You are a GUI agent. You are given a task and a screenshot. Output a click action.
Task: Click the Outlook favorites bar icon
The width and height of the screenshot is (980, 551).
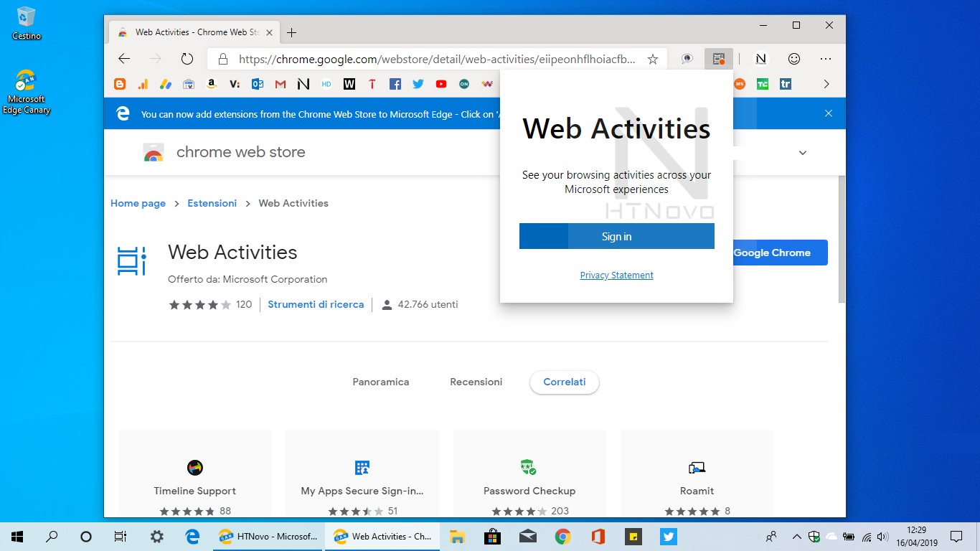point(257,84)
